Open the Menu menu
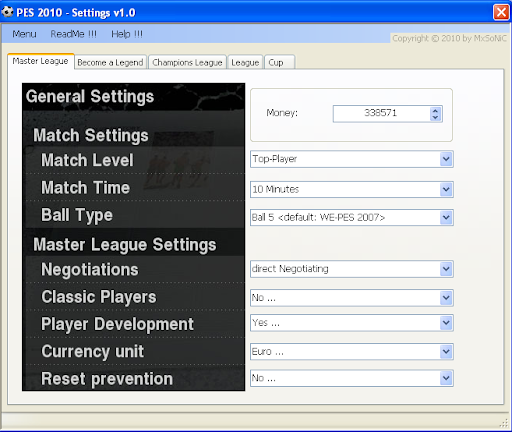Viewport: 512px width, 432px height. (x=24, y=34)
